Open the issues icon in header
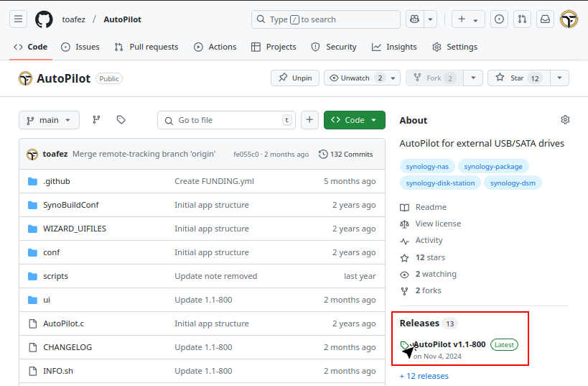The image size is (588, 386). (x=500, y=19)
